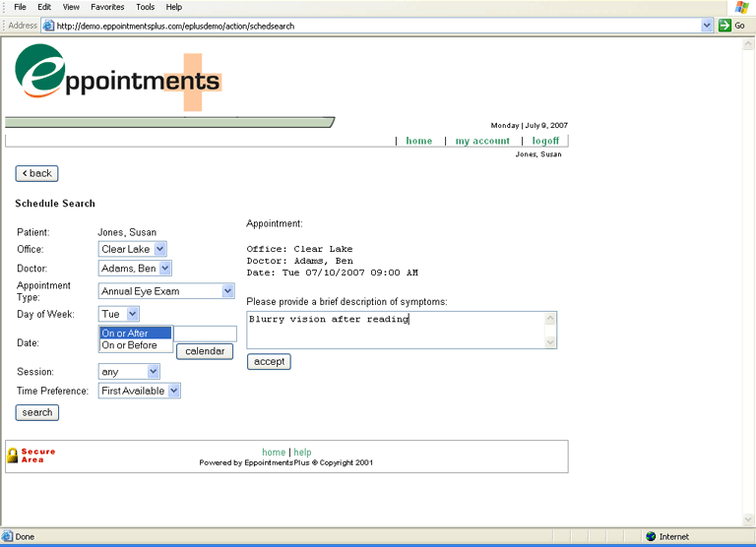Open the Tools menu

pyautogui.click(x=145, y=7)
